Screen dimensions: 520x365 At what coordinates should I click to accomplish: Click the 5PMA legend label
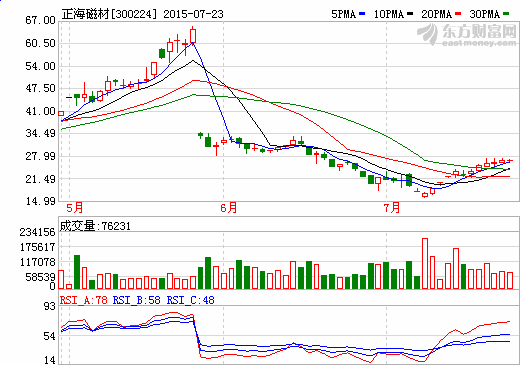344,14
